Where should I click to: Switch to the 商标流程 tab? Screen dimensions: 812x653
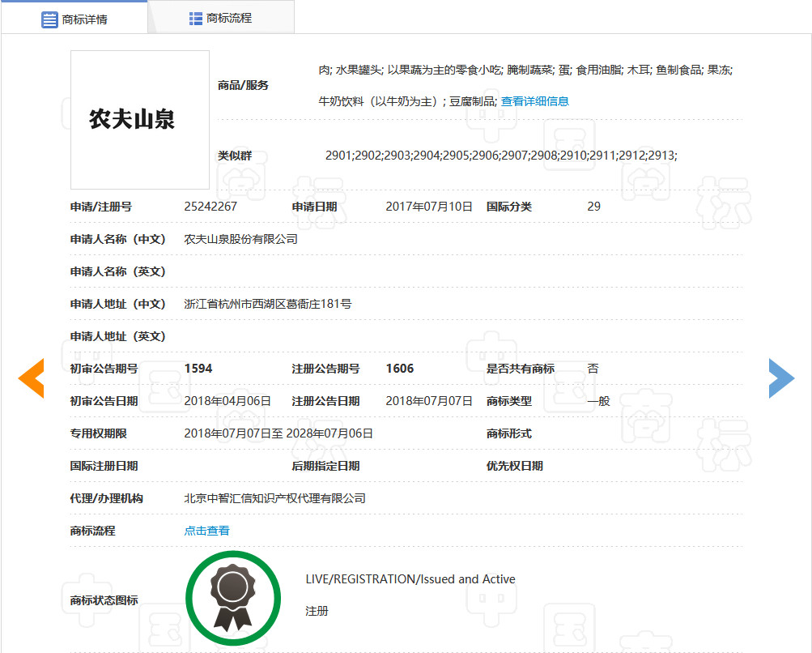221,18
